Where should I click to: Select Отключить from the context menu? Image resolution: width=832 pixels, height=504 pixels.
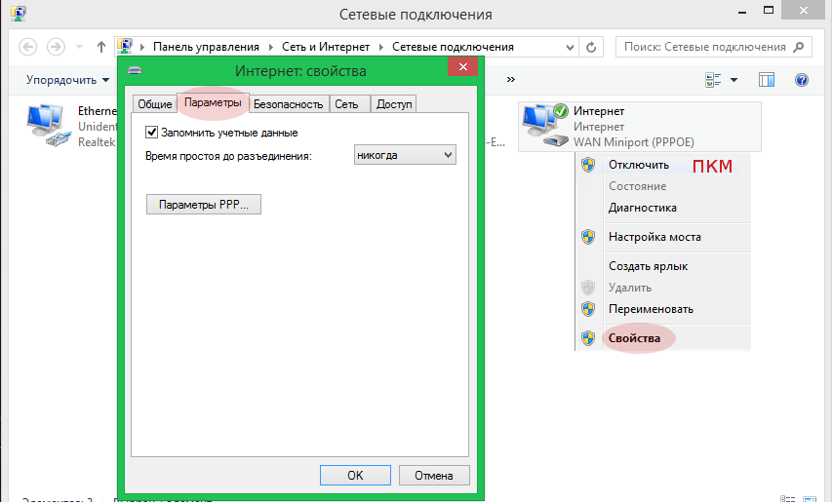click(638, 165)
